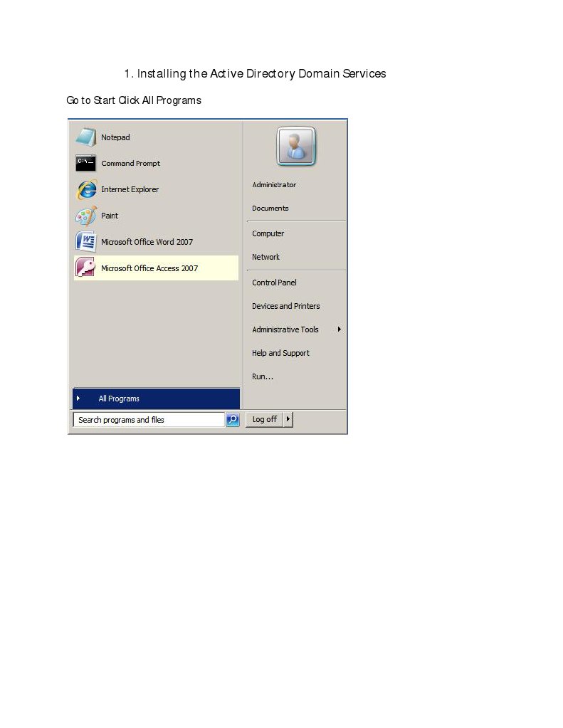Click the search magnifier icon
563x728 pixels.
[232, 419]
